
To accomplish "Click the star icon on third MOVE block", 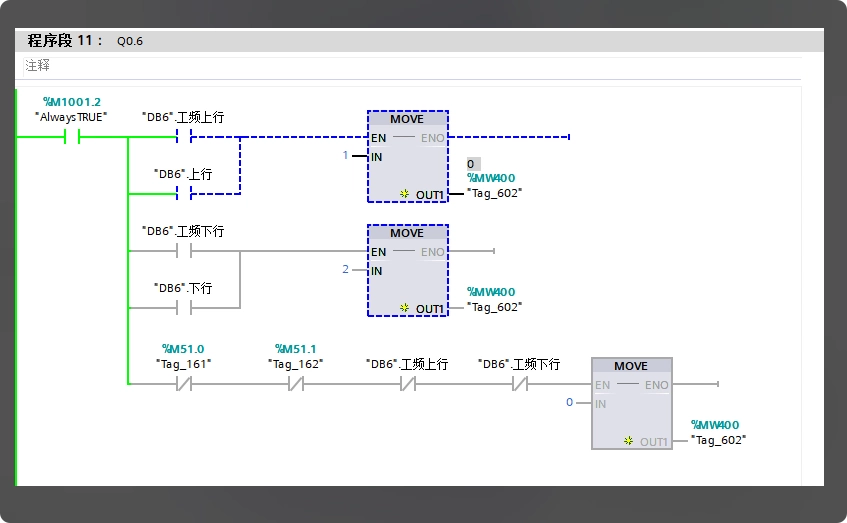I will click(628, 441).
